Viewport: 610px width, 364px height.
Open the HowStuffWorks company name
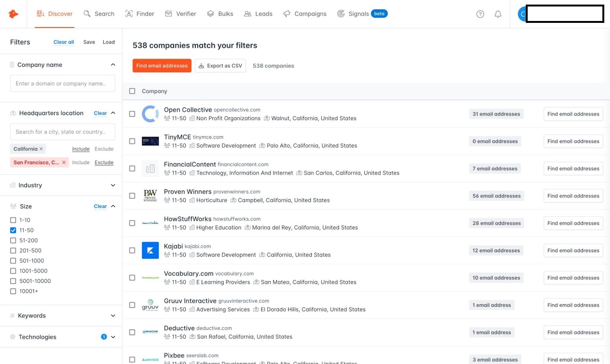pos(188,219)
